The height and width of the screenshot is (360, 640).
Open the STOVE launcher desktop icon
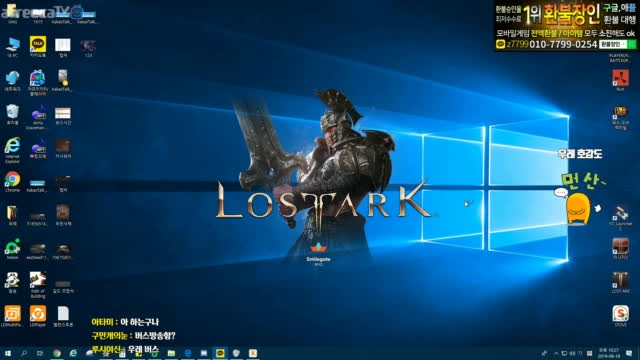pos(620,316)
